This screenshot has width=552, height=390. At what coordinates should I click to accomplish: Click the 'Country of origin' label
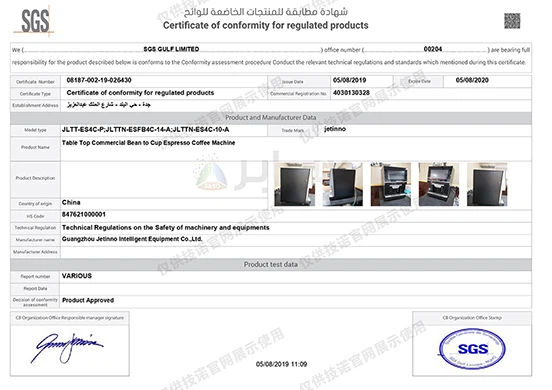coord(35,204)
